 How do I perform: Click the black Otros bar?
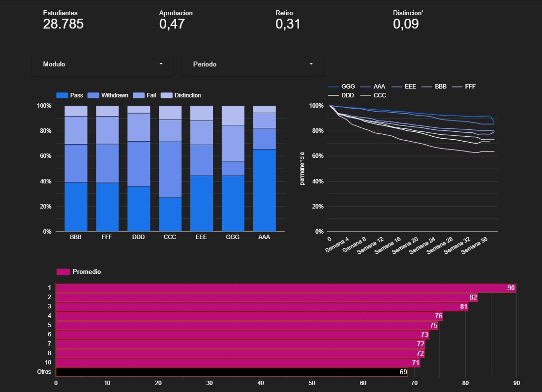(232, 372)
